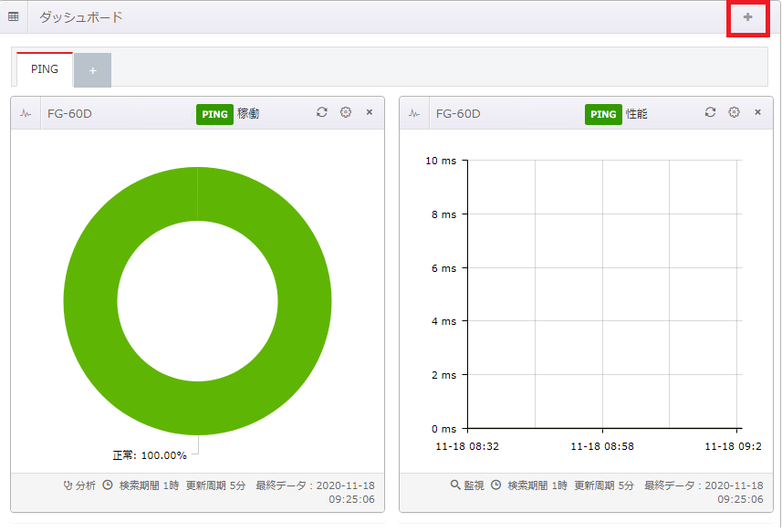Open 分析 link in 稼働 widget footer

pos(79,485)
